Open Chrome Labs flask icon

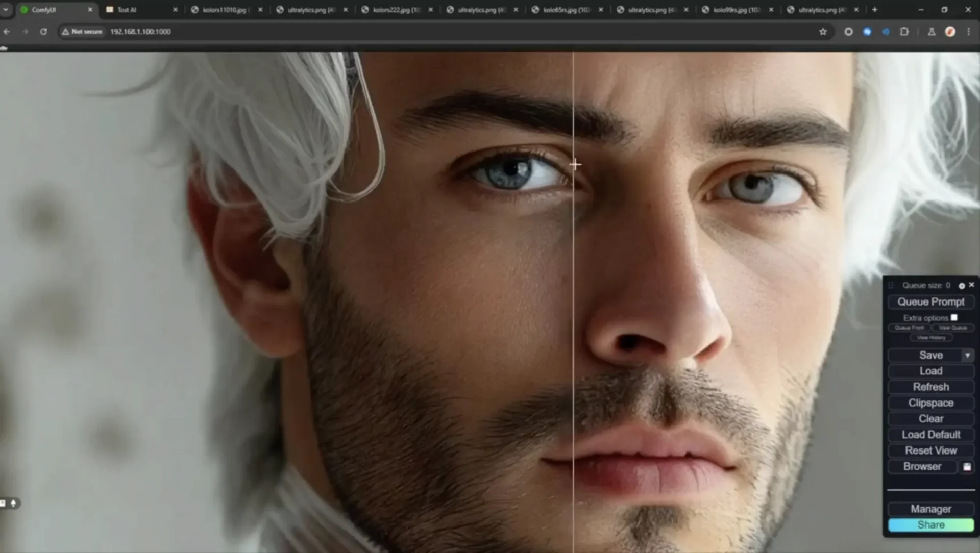click(932, 32)
